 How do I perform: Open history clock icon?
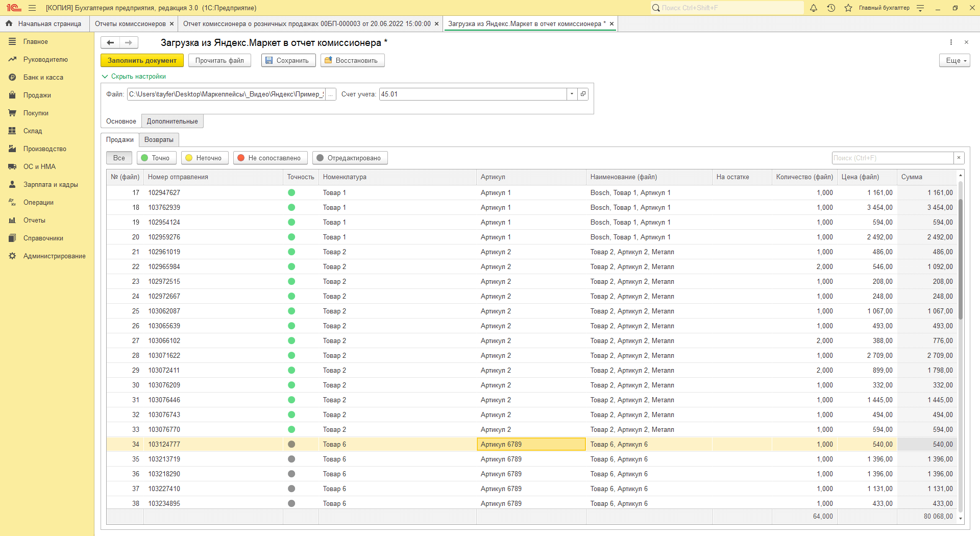pos(831,8)
